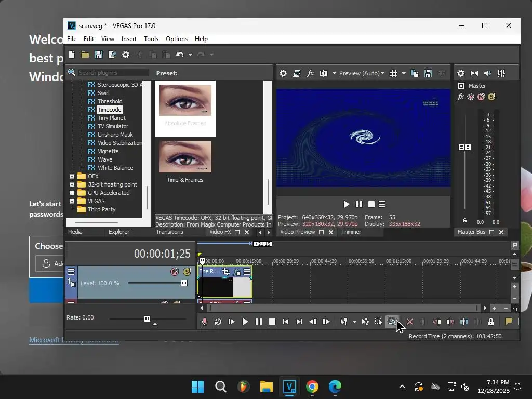Click the Search plug-ins field
The image size is (532, 399).
(113, 73)
